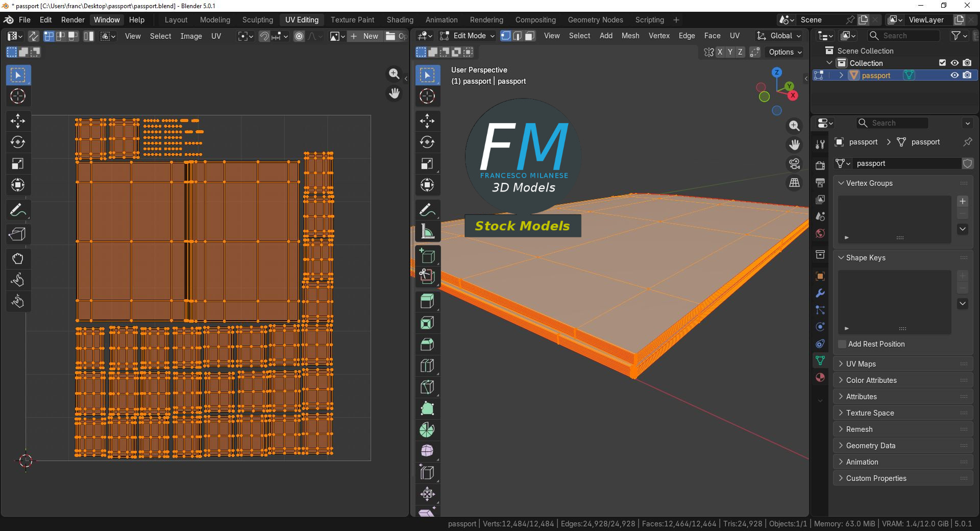Open Modifiers properties tab wrench icon

pos(820,293)
